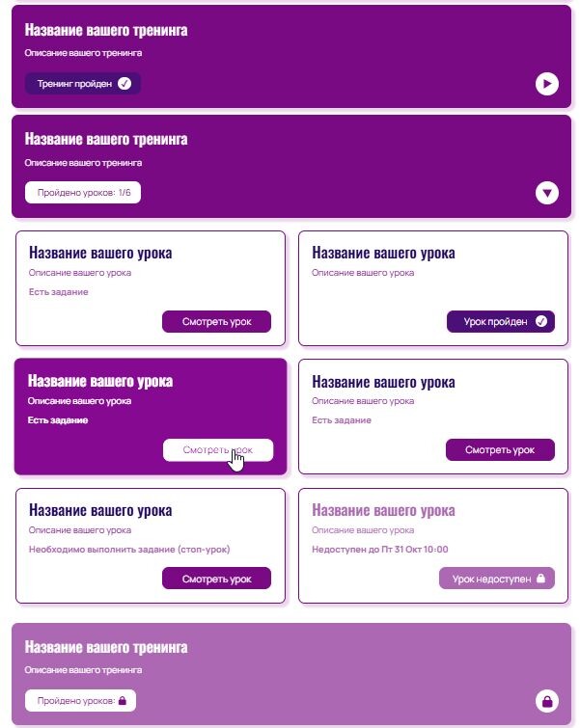Open the stop-lesson via its 'Смотреть урок' button

pyautogui.click(x=216, y=579)
